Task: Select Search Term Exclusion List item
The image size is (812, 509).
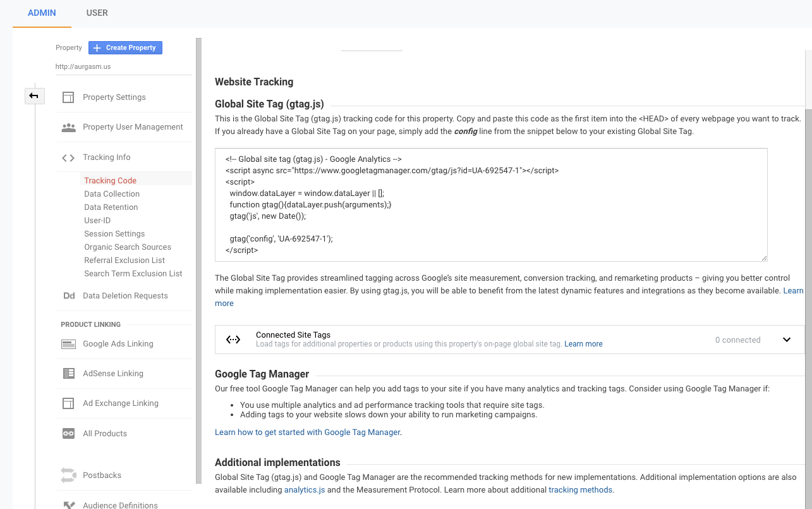Action: (133, 274)
